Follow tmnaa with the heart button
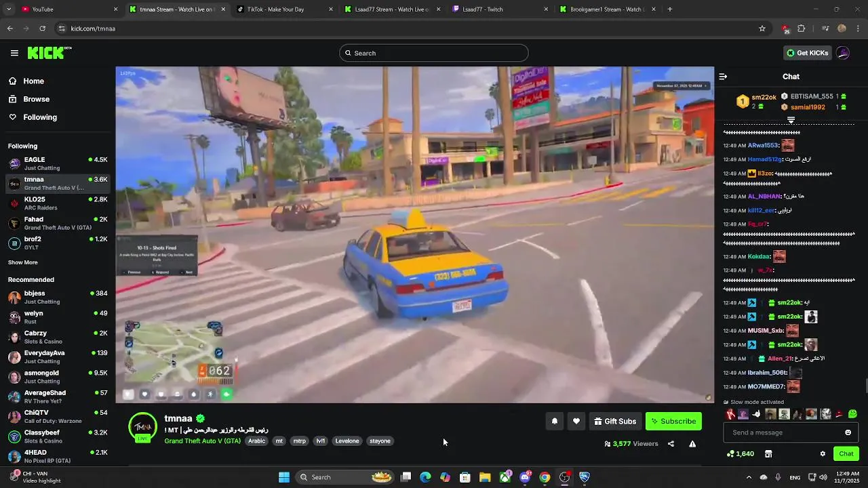Image resolution: width=868 pixels, height=488 pixels. coord(576,421)
